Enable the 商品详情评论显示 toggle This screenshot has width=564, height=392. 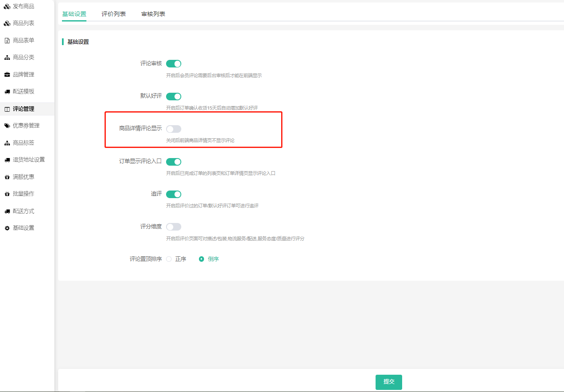[x=174, y=129]
